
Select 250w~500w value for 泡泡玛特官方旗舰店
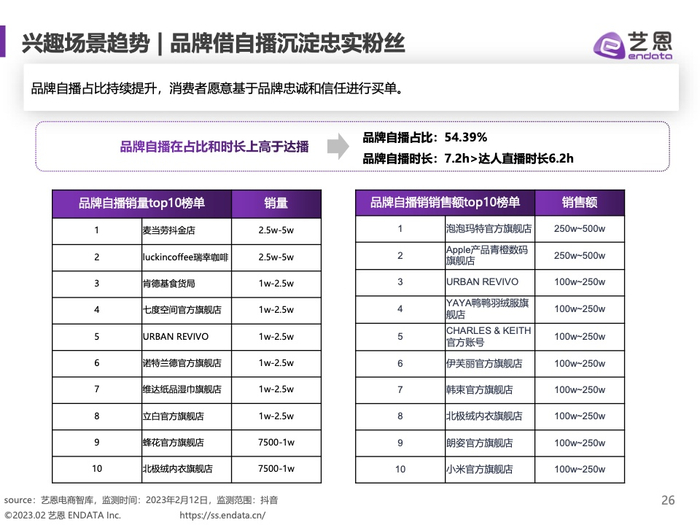click(579, 229)
